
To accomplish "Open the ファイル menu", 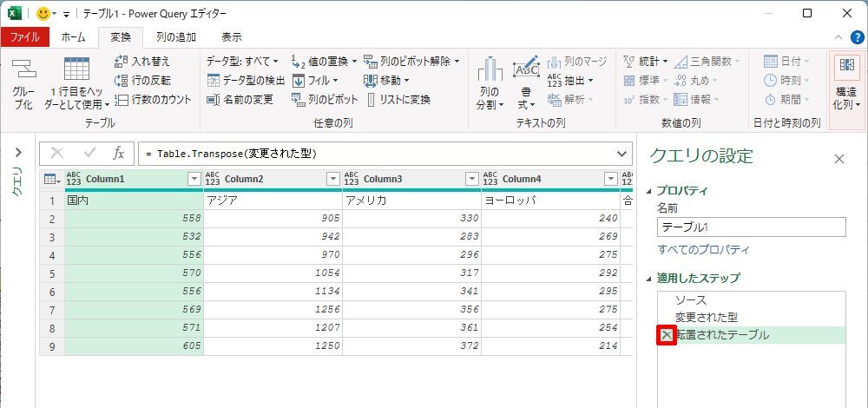I will (x=25, y=37).
